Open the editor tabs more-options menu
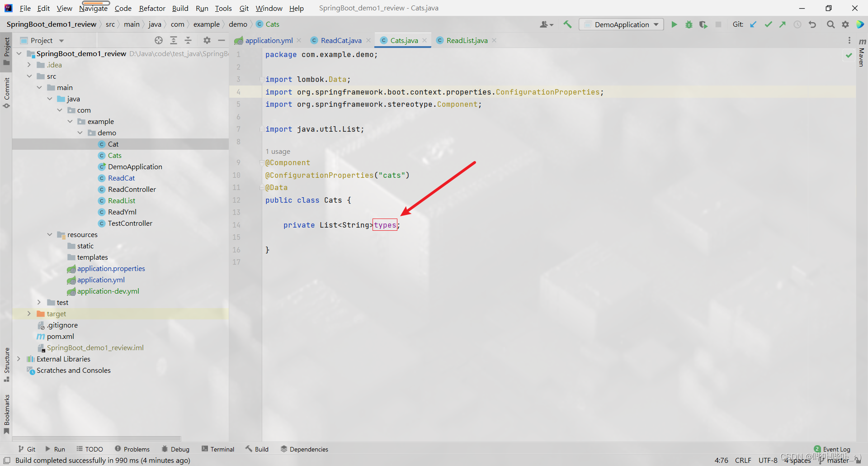The width and height of the screenshot is (868, 466). (x=849, y=40)
